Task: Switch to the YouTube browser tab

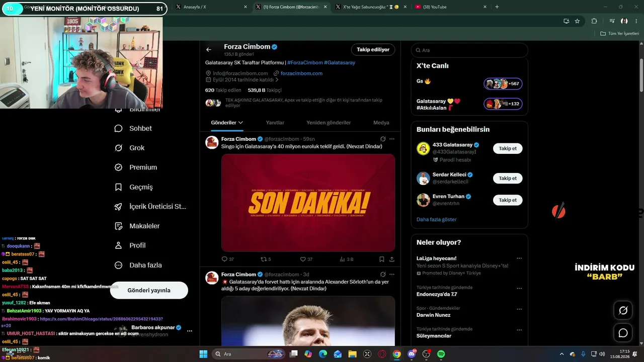Action: (x=451, y=7)
